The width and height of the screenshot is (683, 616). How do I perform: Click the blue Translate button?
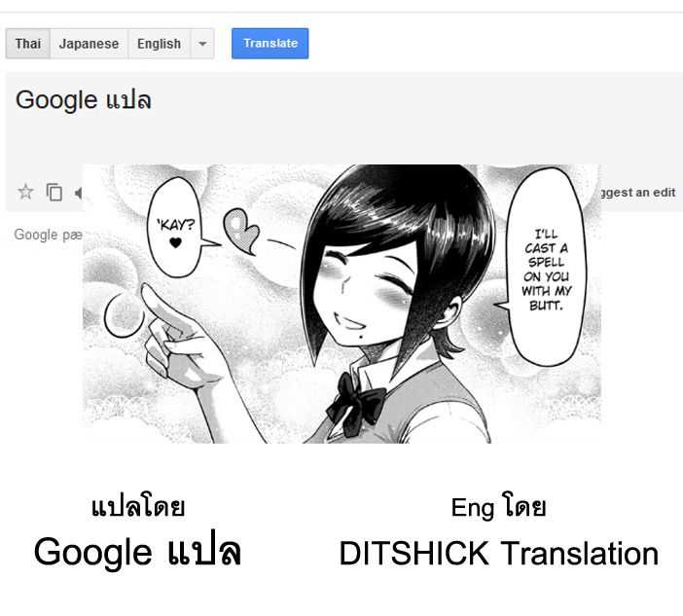point(270,43)
